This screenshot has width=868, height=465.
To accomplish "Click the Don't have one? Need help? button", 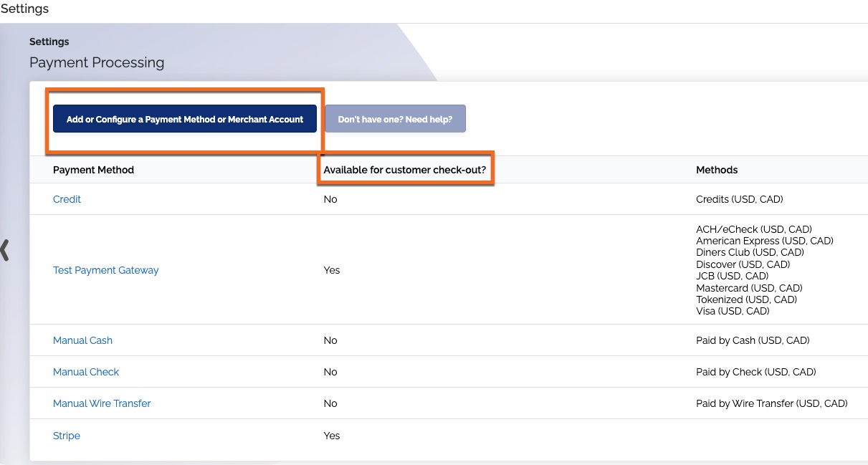I will [x=395, y=119].
